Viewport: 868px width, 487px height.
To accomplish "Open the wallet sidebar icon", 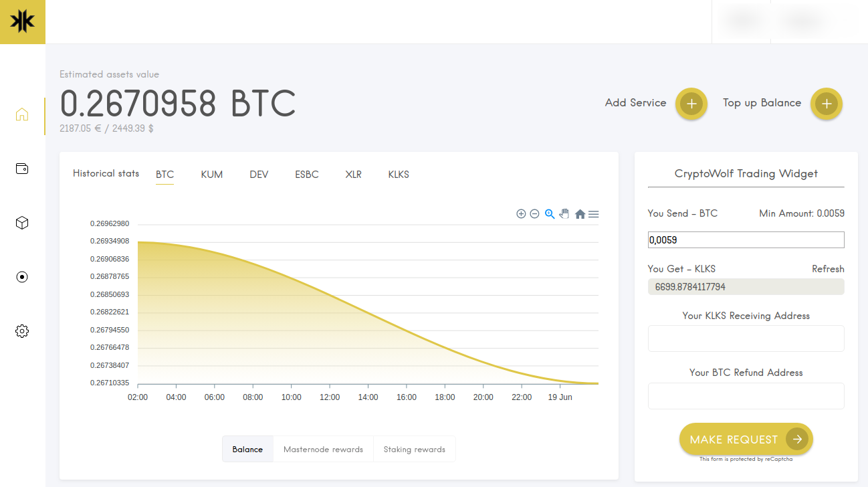I will [22, 169].
